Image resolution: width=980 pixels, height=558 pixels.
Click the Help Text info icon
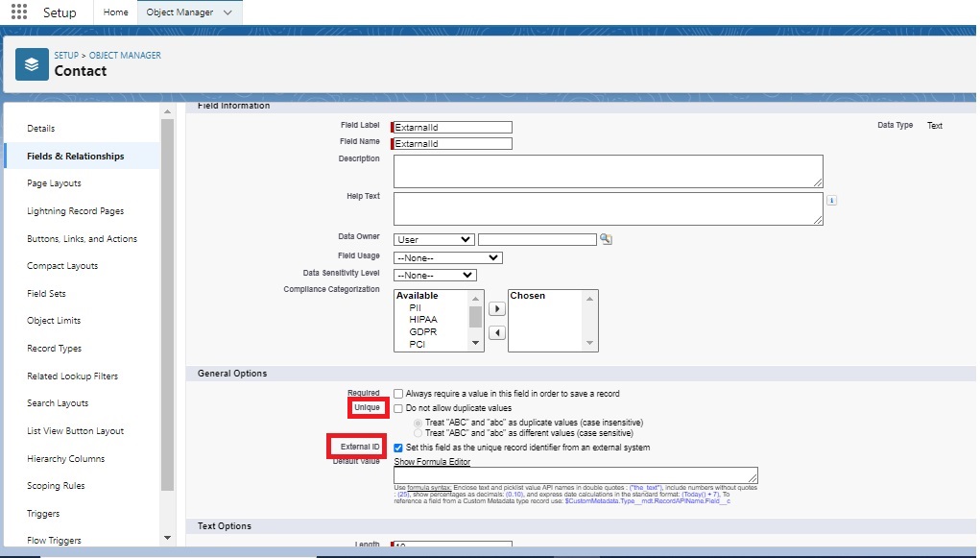click(x=831, y=200)
